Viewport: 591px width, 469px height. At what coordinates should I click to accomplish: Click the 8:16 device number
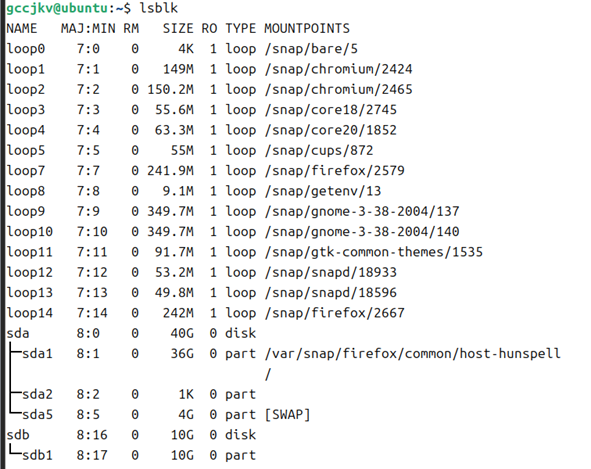coord(92,435)
